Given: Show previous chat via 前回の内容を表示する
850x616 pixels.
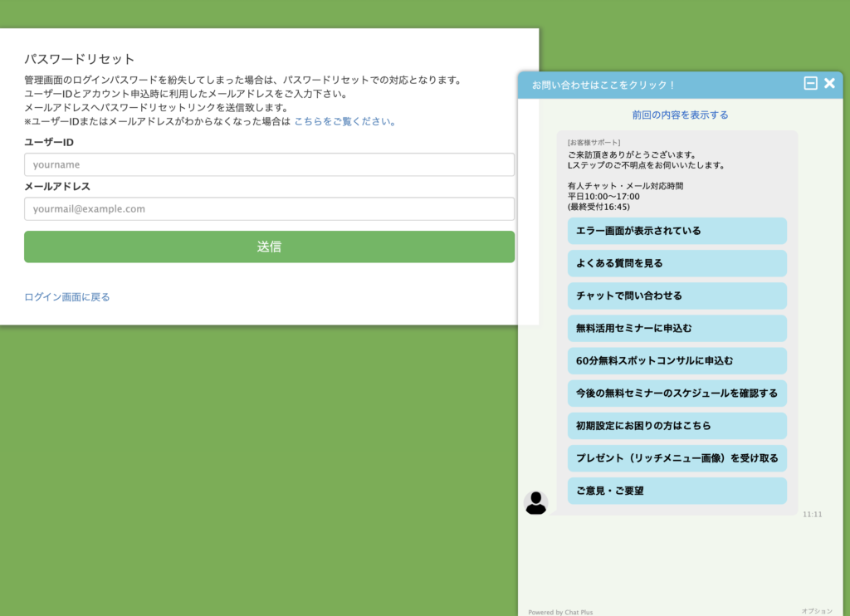Looking at the screenshot, I should click(680, 115).
